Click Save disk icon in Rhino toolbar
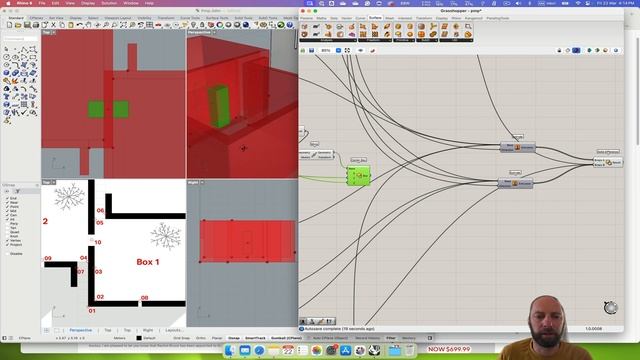Image resolution: width=640 pixels, height=360 pixels. pos(27,25)
